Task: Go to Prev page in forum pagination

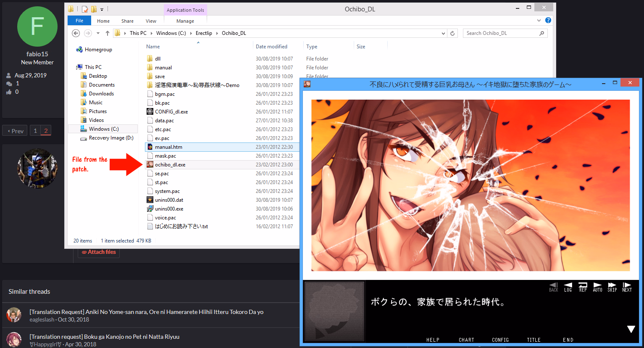Action: click(x=15, y=131)
